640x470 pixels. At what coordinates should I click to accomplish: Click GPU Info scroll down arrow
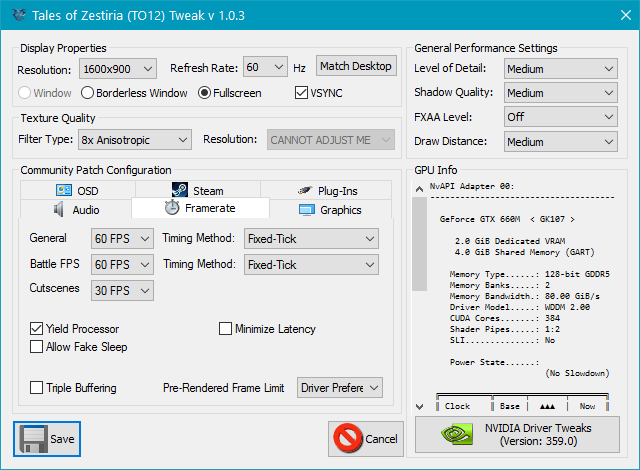419,406
